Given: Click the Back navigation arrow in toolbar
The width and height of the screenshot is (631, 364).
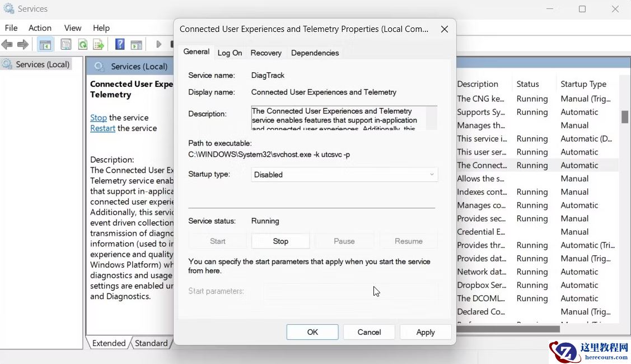Looking at the screenshot, I should coord(7,44).
